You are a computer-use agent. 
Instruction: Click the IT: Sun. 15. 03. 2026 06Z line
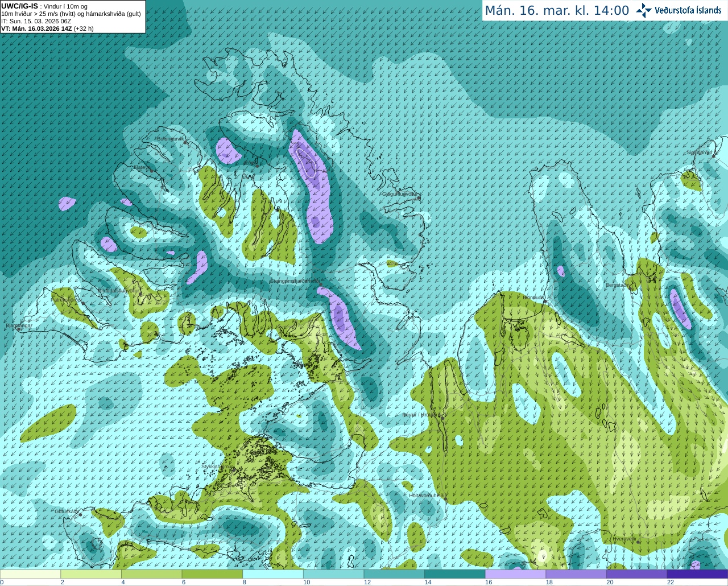click(x=36, y=21)
